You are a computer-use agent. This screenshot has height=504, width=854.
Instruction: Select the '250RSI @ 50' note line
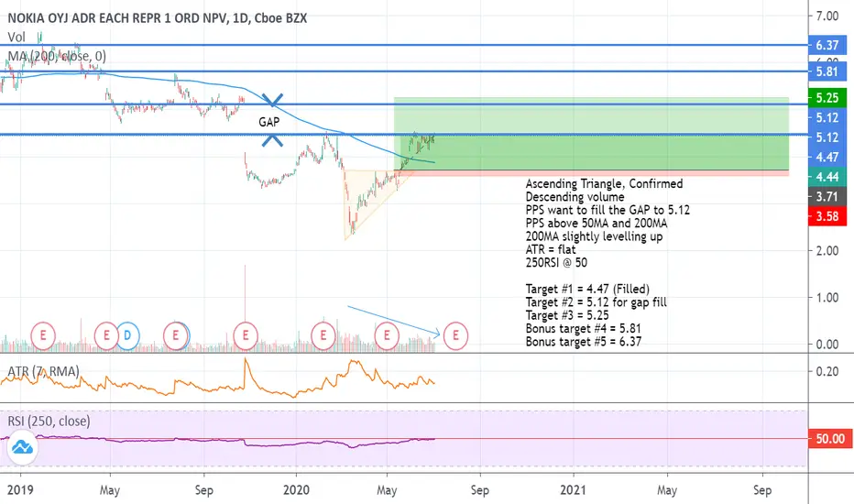556,263
